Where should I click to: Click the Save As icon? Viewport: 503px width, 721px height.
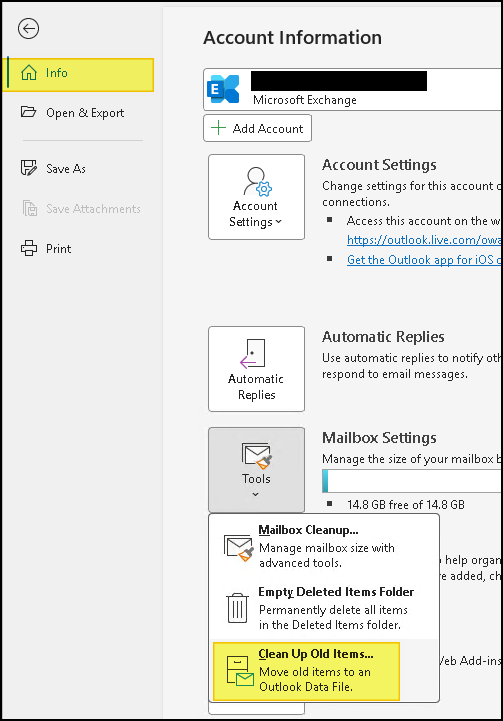(x=29, y=168)
